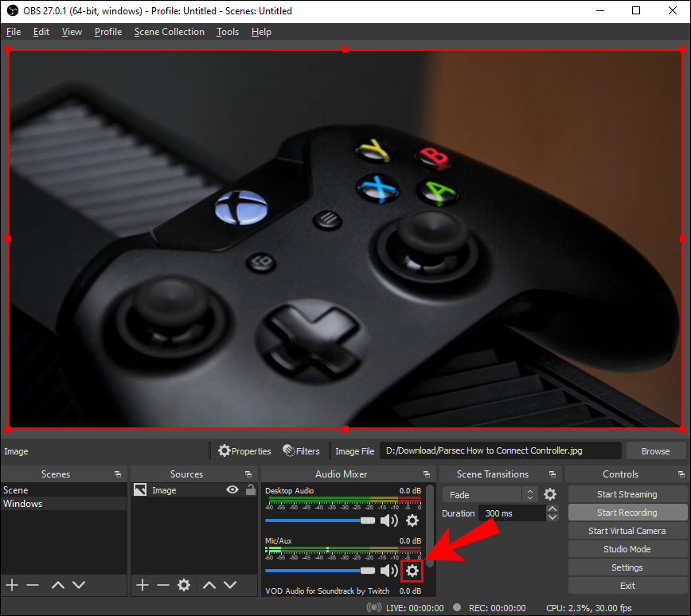Adjust Mic/Aux volume slider

point(320,571)
